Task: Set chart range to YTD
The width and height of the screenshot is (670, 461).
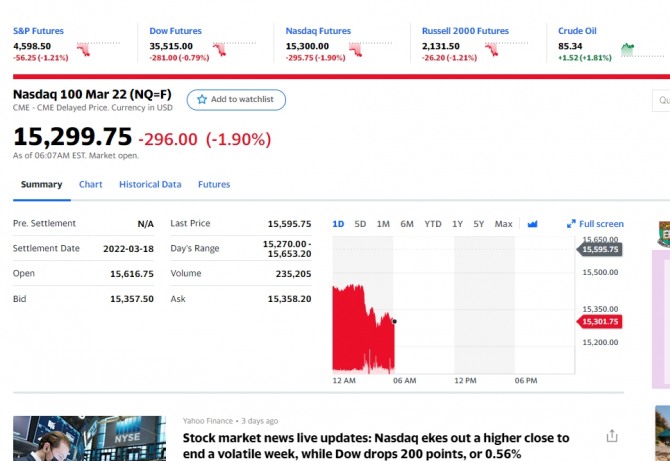Action: point(432,224)
